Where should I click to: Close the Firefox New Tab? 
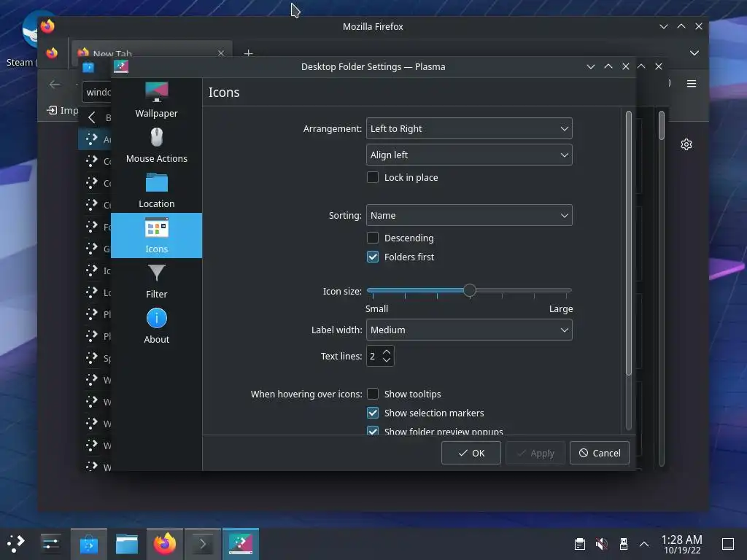pyautogui.click(x=220, y=53)
